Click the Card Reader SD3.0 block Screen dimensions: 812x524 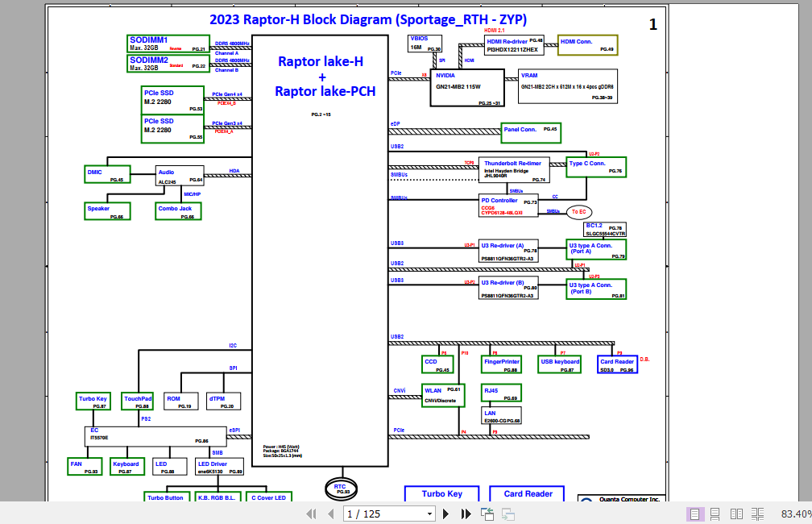click(617, 365)
